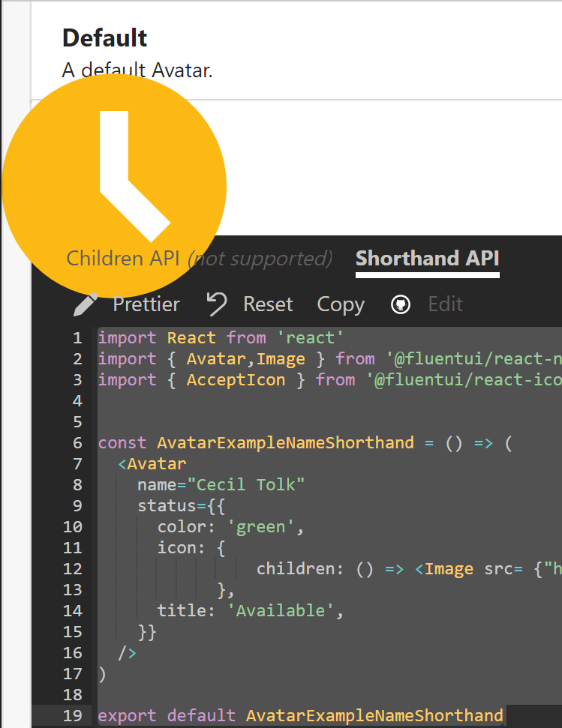Click the children: () => <Image line
The height and width of the screenshot is (728, 562).
(409, 569)
